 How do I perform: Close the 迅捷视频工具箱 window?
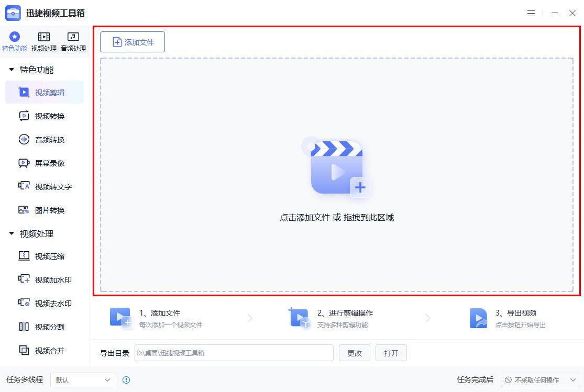click(572, 13)
